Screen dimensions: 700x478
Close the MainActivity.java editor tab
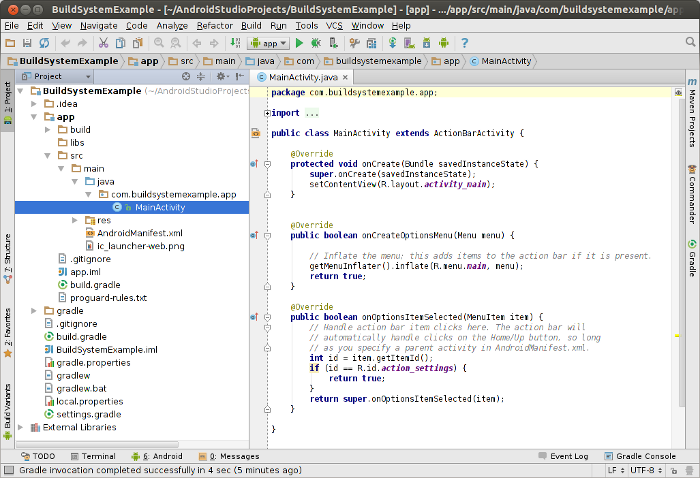pyautogui.click(x=347, y=77)
